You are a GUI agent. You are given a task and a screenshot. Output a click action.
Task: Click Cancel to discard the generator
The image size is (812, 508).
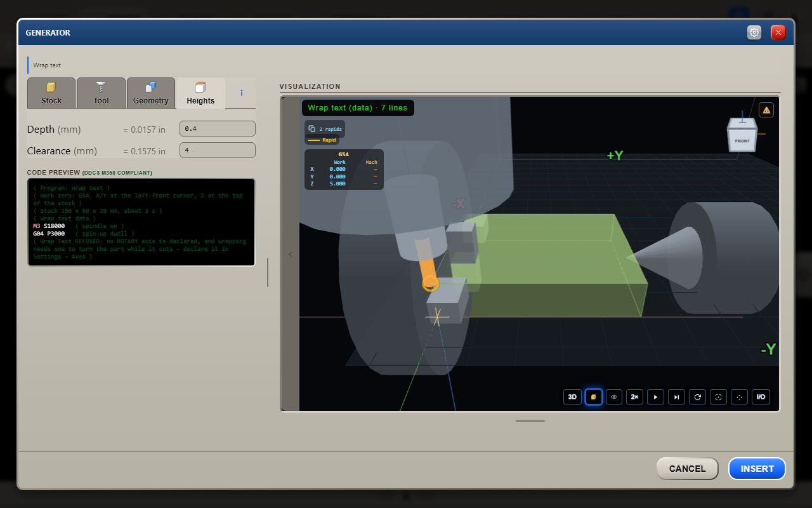(687, 469)
